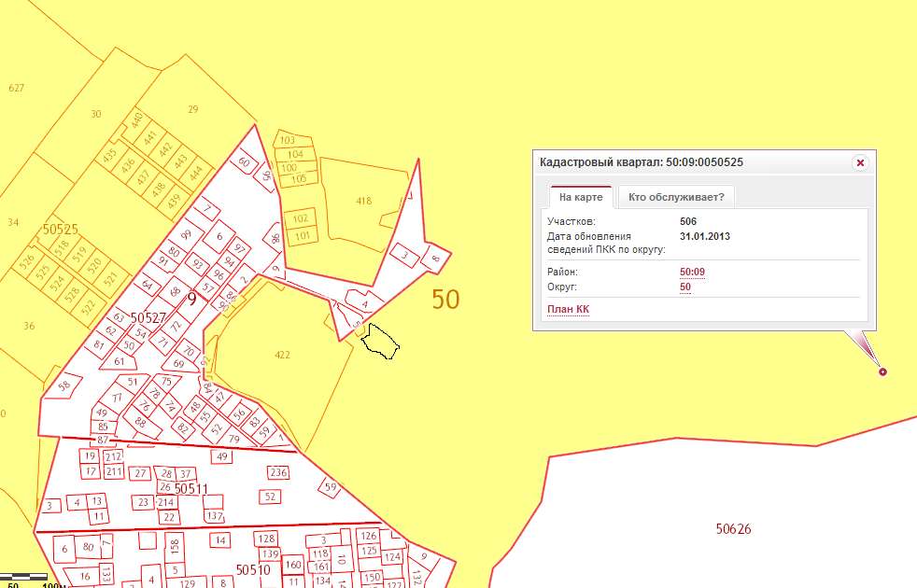Viewport: 917px width, 588px height.
Task: Open the "План КК" link
Action: [x=568, y=309]
